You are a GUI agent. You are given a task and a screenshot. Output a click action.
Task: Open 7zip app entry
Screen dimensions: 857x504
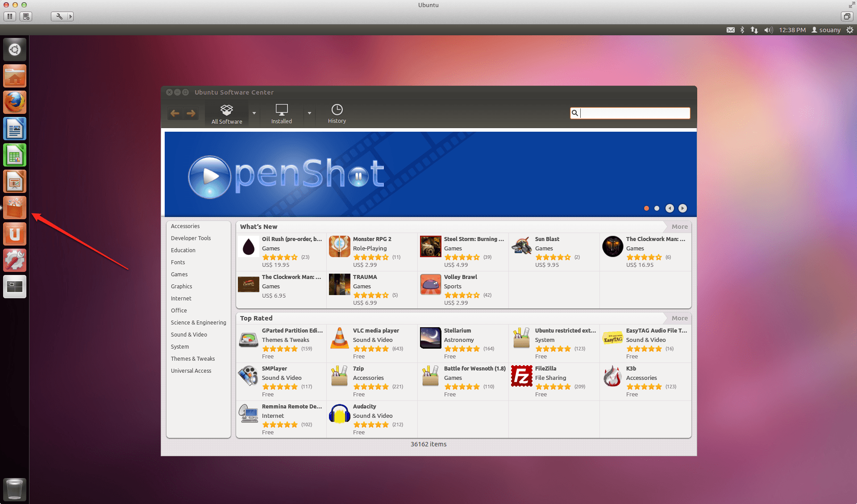click(x=372, y=382)
